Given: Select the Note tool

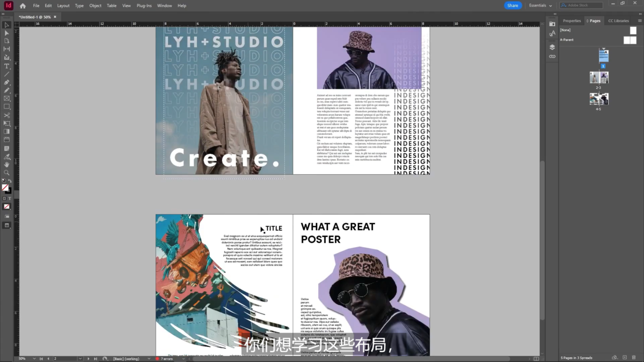Looking at the screenshot, I should [6, 148].
